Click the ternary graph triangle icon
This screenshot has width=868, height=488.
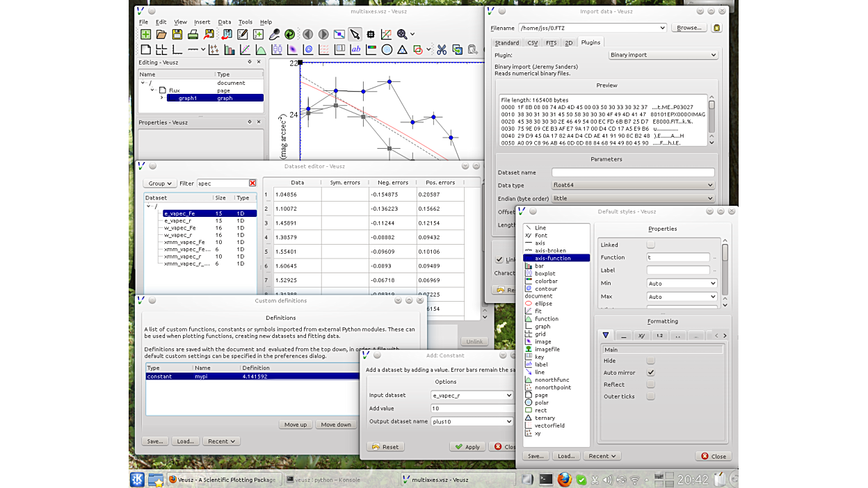click(x=402, y=50)
